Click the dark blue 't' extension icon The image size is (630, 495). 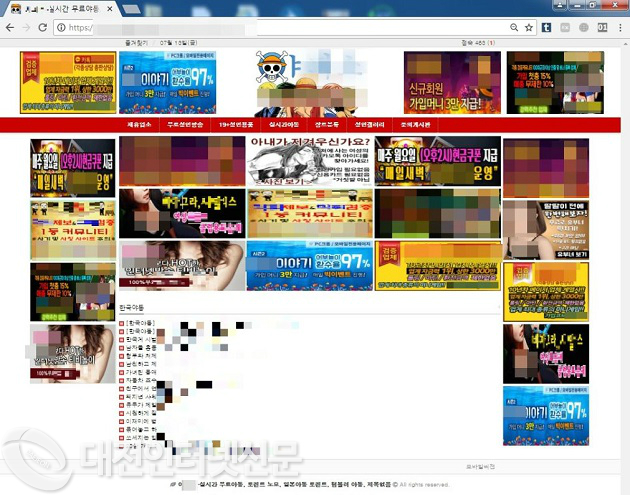[547, 27]
